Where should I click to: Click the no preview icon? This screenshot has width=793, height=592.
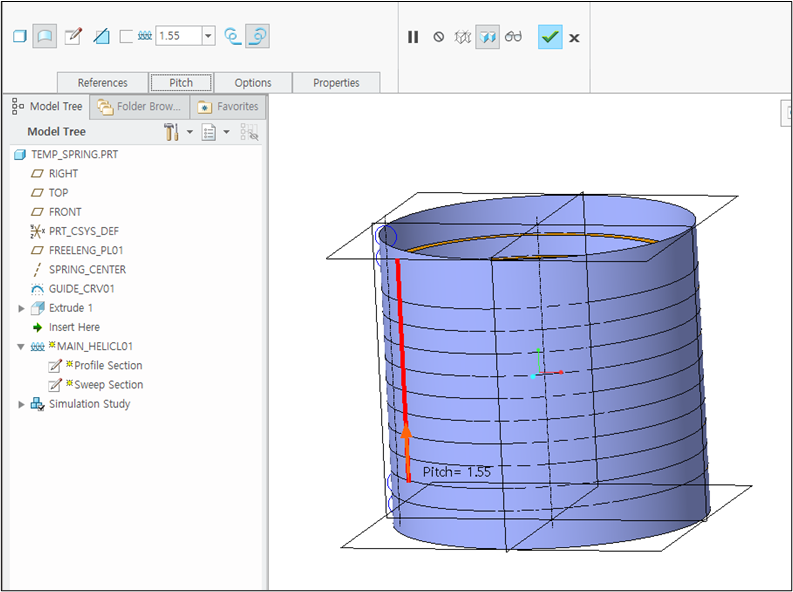[438, 37]
